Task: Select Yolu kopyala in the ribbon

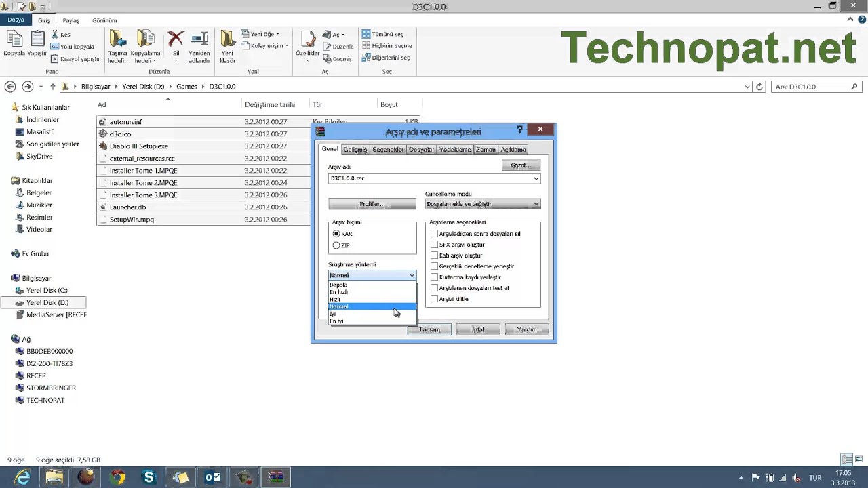Action: coord(73,47)
